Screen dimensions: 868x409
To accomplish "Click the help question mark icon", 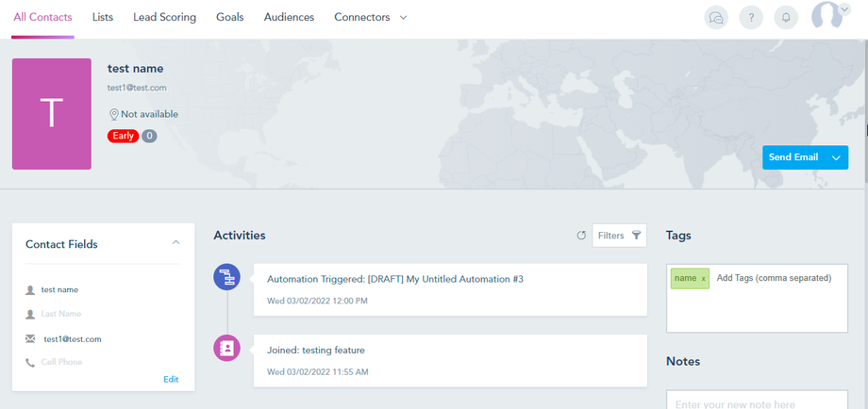I will (751, 18).
